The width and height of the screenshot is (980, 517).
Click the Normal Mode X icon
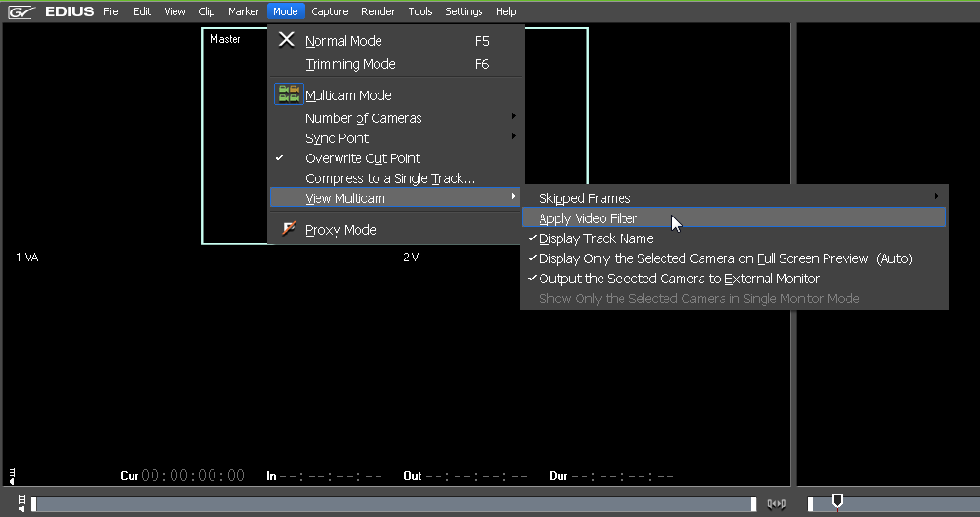286,40
